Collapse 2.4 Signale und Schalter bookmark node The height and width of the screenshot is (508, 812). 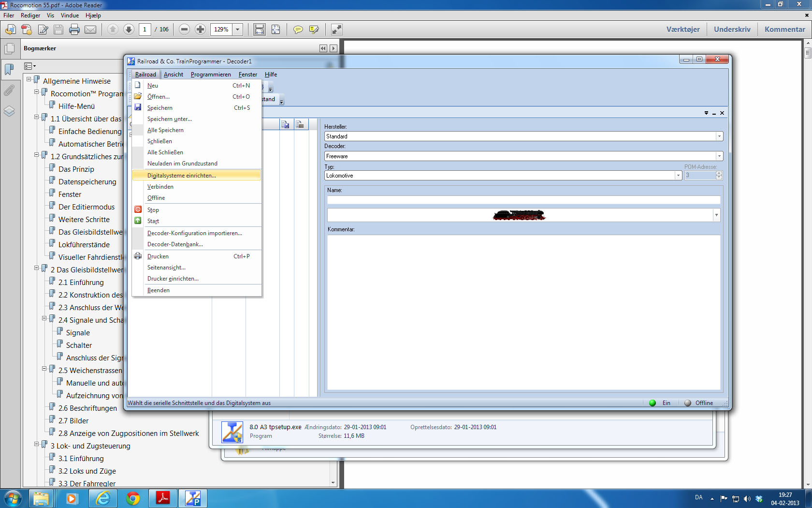(x=44, y=318)
